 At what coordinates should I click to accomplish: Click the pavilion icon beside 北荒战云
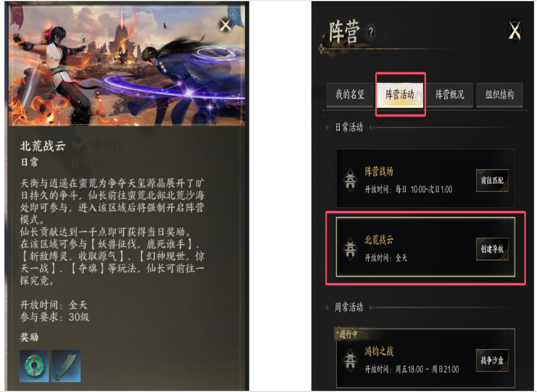350,249
